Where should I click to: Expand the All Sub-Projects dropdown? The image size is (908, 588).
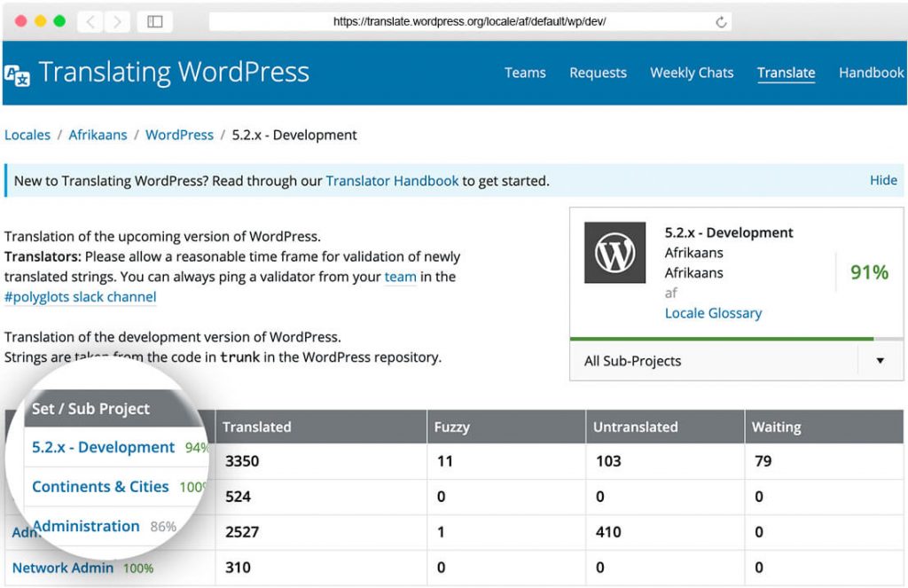[x=736, y=360]
